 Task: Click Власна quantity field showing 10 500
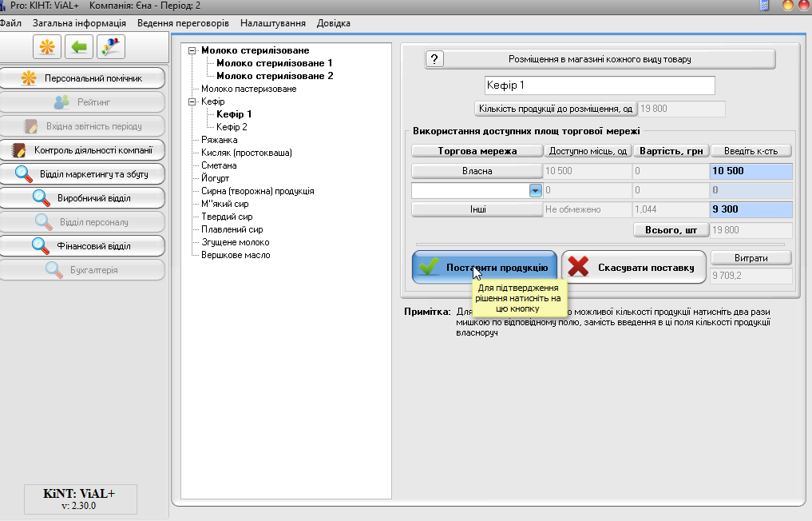click(x=751, y=171)
